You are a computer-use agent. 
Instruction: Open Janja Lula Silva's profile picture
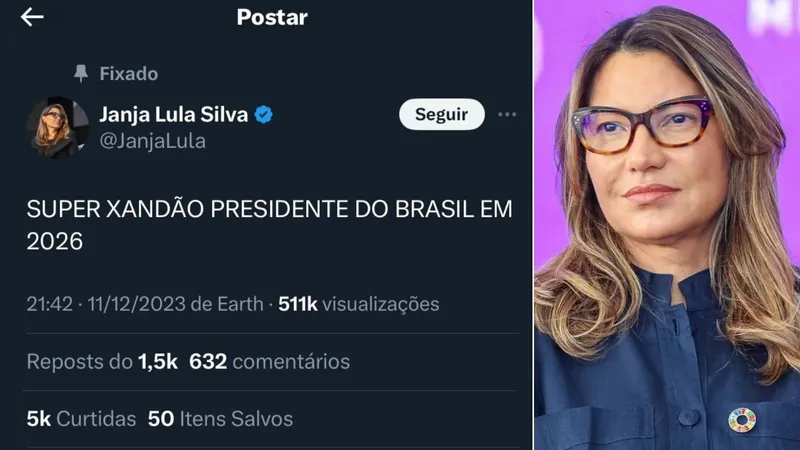(58, 128)
